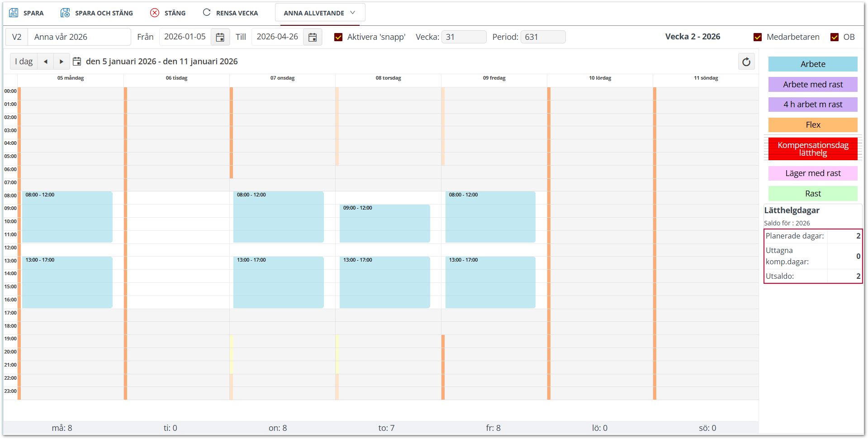Click the Tuesday total ti: 0
868x439 pixels.
tap(170, 428)
